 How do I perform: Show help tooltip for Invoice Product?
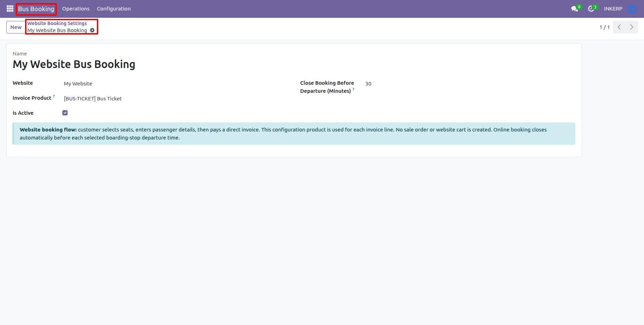54,96
